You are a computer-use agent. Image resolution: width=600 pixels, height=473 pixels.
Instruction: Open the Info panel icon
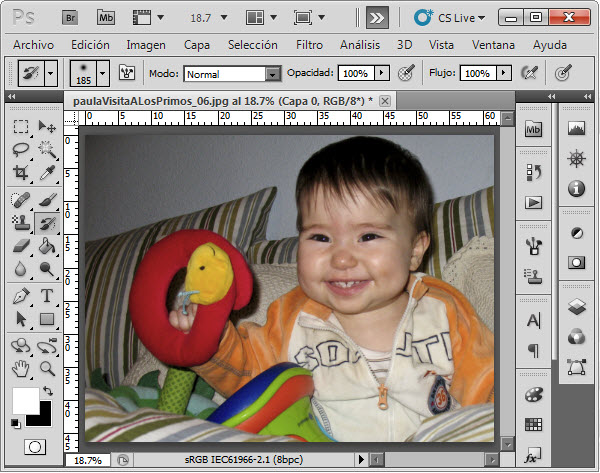point(577,188)
